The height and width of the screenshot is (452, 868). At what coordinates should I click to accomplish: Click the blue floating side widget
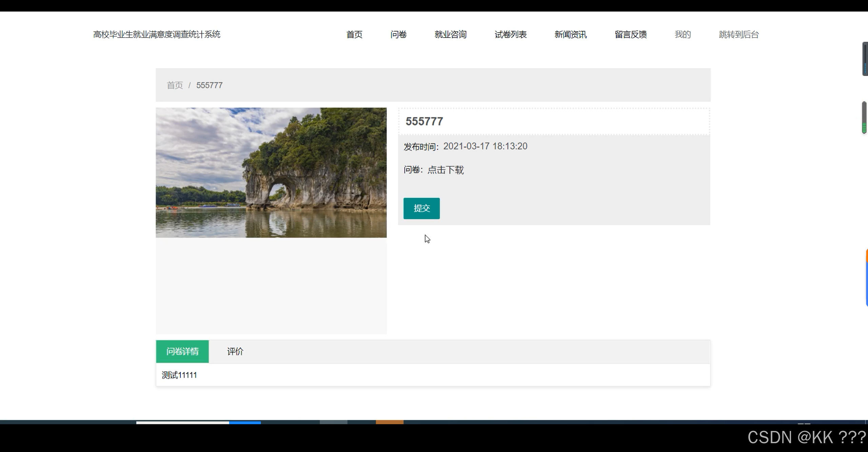(867, 283)
